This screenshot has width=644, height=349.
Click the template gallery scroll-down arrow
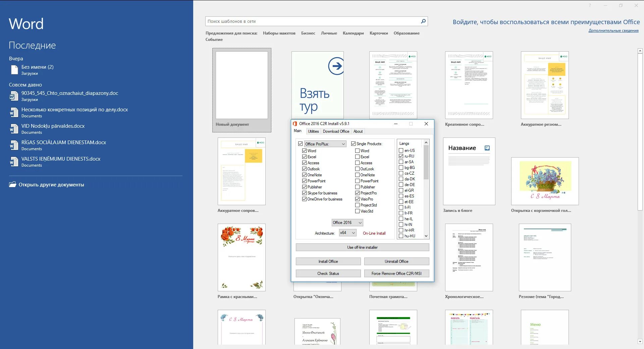[x=640, y=341]
